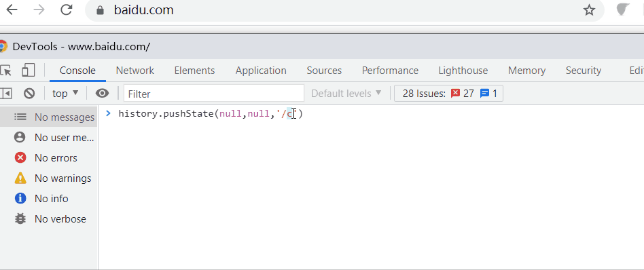644x270 pixels.
Task: Clear console with the ban icon
Action: click(29, 94)
